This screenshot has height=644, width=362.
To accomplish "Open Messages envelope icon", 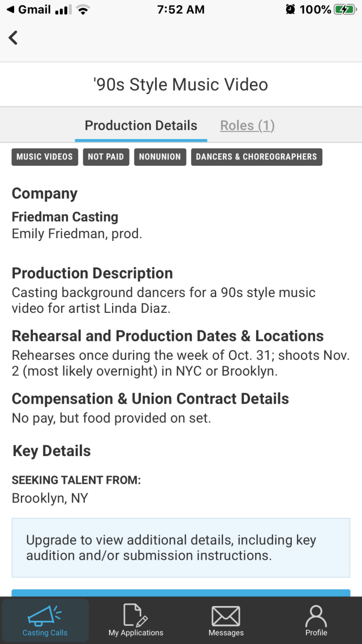I will [226, 616].
